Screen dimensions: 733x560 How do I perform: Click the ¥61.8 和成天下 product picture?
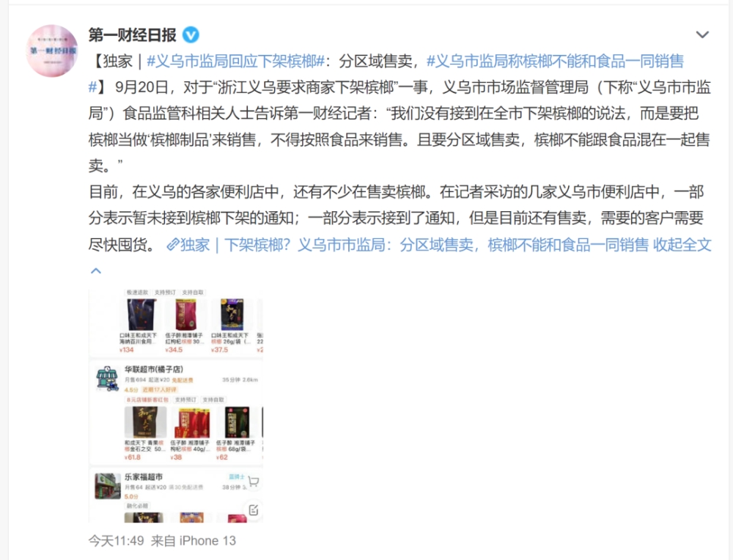[145, 422]
